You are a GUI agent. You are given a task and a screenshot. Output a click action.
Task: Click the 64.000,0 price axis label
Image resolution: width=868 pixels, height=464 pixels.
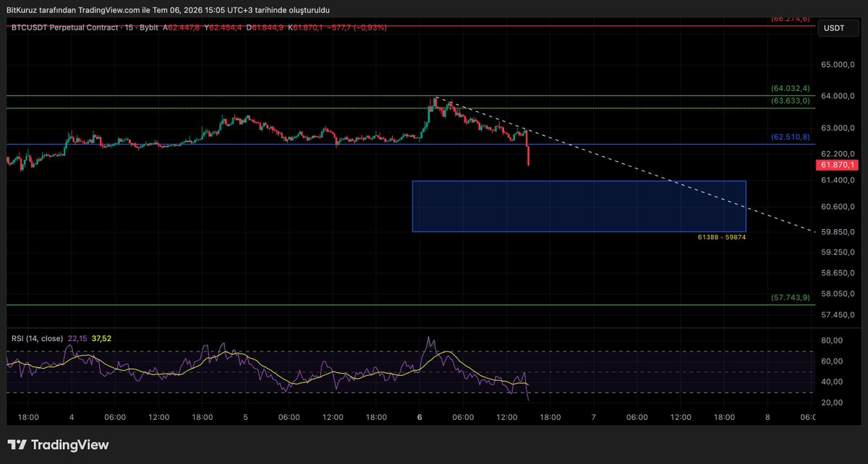click(x=838, y=97)
